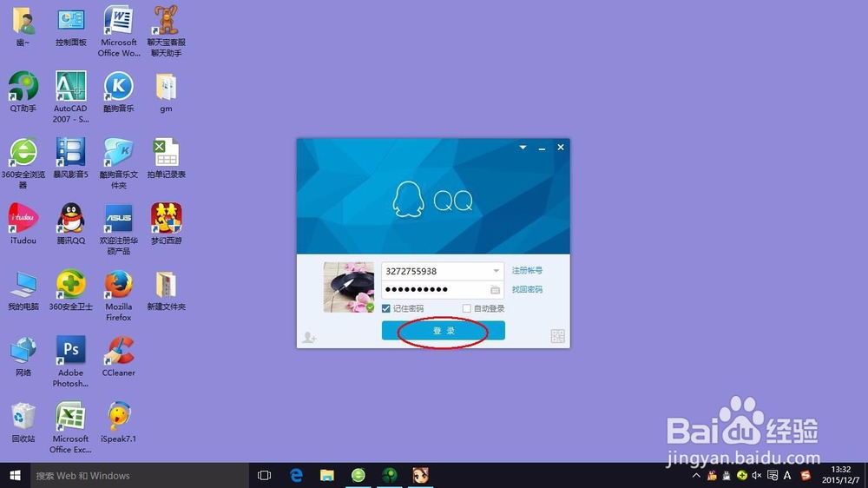Open the retrieve password link
868x488 pixels.
point(527,289)
